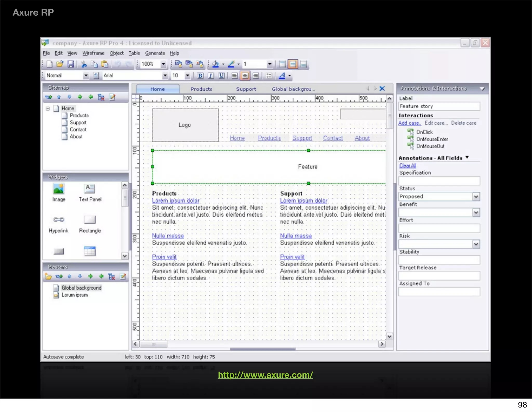The height and width of the screenshot is (412, 532).
Task: Click the Paste clipboard icon
Action: click(x=105, y=64)
